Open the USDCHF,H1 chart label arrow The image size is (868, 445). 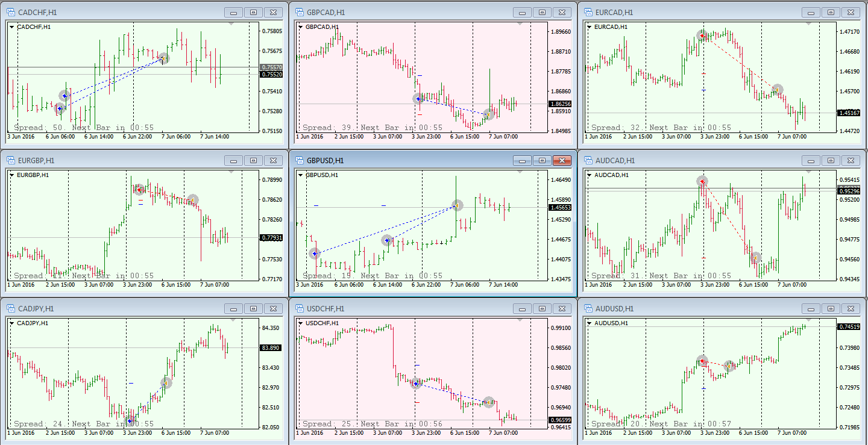pyautogui.click(x=301, y=323)
